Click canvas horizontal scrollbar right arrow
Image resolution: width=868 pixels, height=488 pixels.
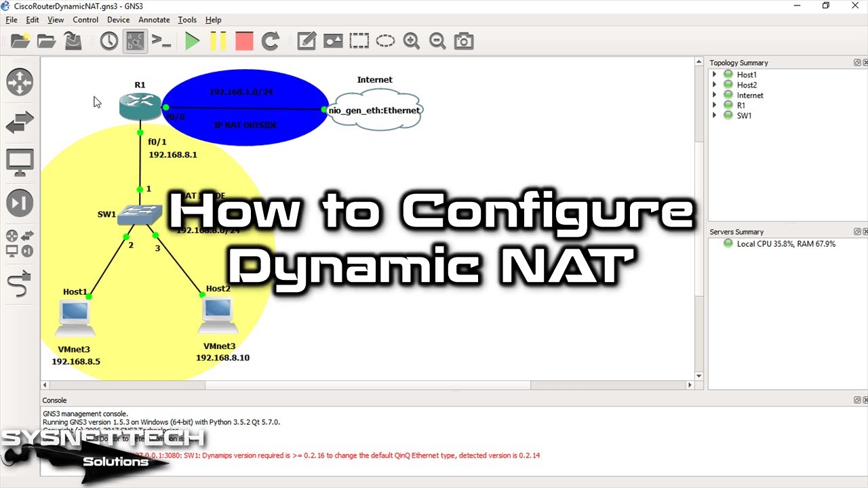[690, 385]
